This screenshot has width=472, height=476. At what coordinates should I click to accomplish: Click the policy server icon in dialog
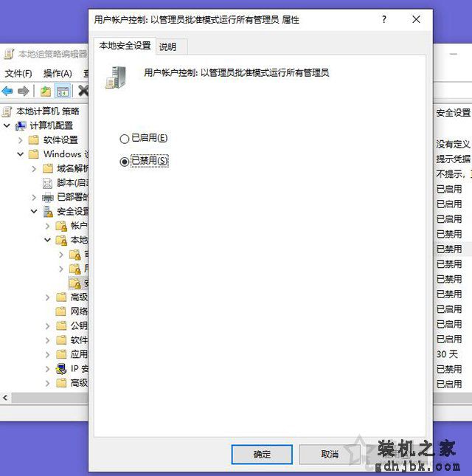tap(117, 77)
